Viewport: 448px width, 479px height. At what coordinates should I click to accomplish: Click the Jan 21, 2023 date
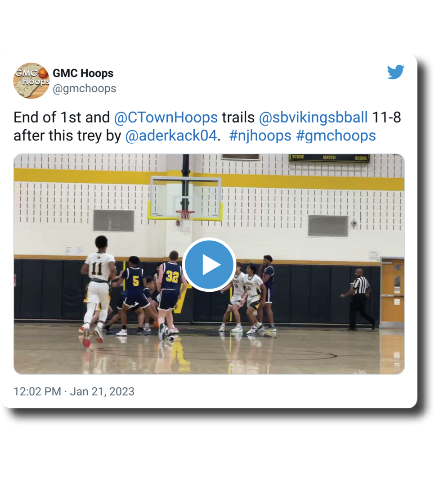pos(102,391)
